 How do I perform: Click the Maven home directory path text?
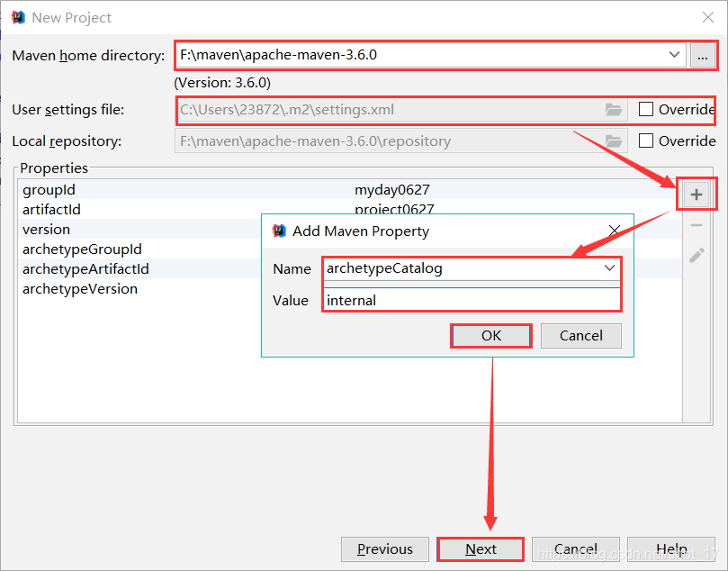click(x=279, y=55)
